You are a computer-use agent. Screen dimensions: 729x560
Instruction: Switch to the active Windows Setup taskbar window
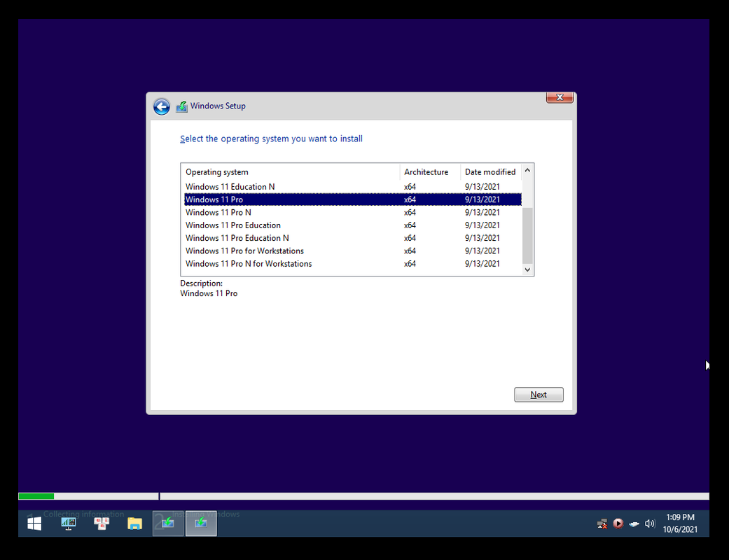click(201, 524)
